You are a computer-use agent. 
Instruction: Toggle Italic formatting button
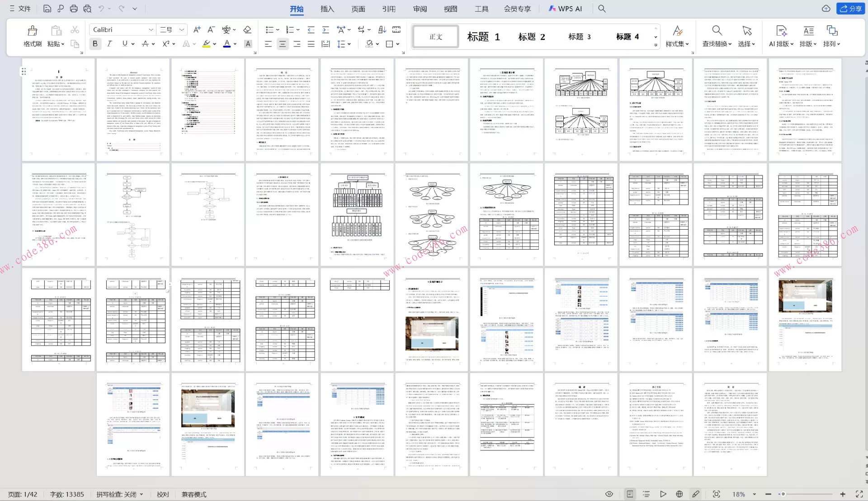pos(109,44)
